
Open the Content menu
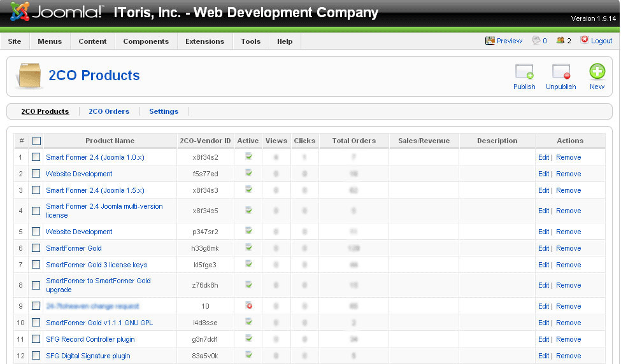pyautogui.click(x=93, y=41)
